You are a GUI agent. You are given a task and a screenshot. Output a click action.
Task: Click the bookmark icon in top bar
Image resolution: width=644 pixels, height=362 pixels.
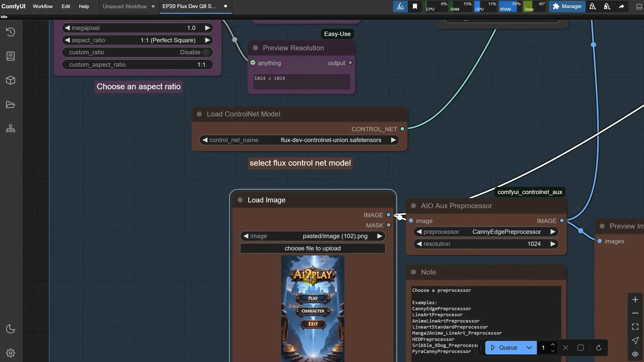point(415,6)
